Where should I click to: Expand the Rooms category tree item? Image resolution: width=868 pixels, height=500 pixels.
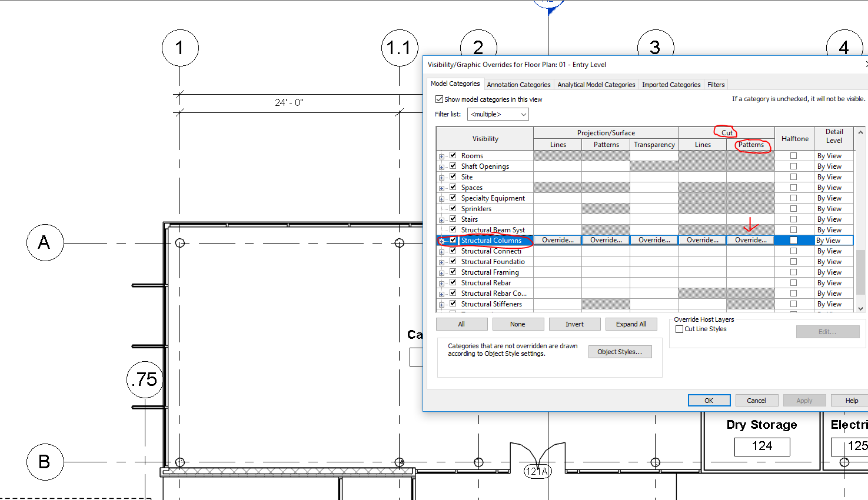(441, 155)
